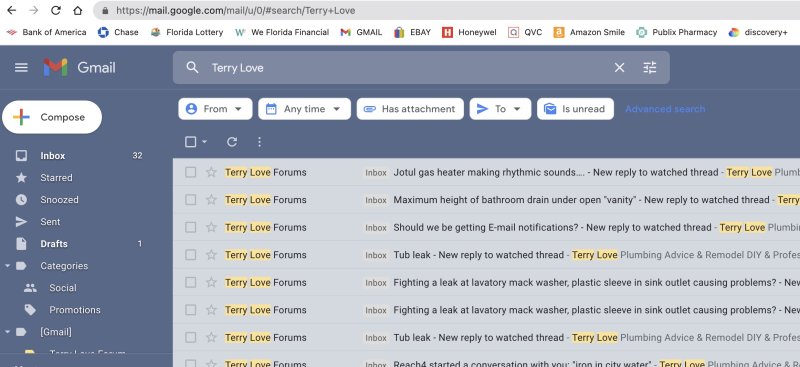Toggle the Has attachment filter chip
Image resolution: width=800 pixels, height=367 pixels.
tap(410, 109)
